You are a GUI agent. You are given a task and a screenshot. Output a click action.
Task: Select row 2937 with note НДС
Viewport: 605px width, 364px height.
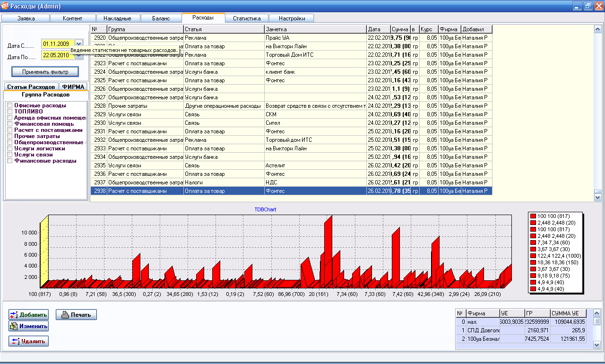point(284,182)
